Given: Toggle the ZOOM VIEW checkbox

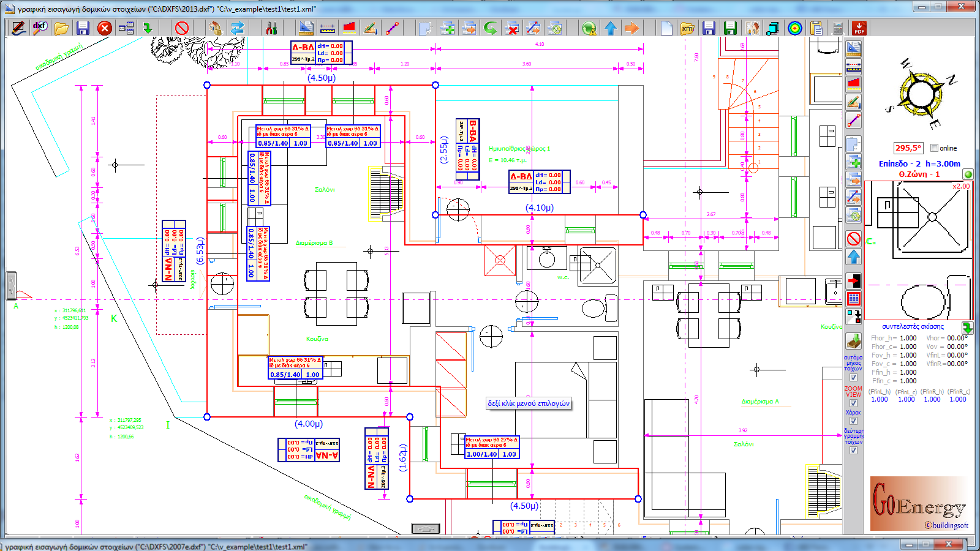Looking at the screenshot, I should point(853,403).
